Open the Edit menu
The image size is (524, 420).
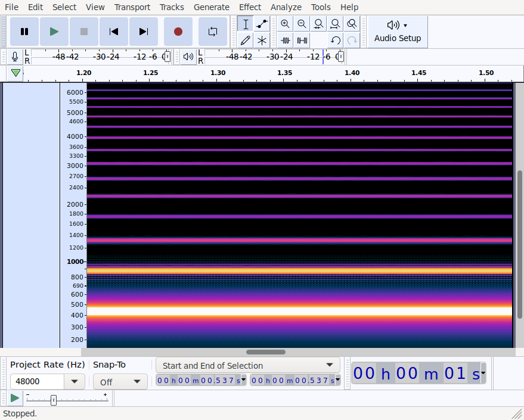pyautogui.click(x=35, y=7)
